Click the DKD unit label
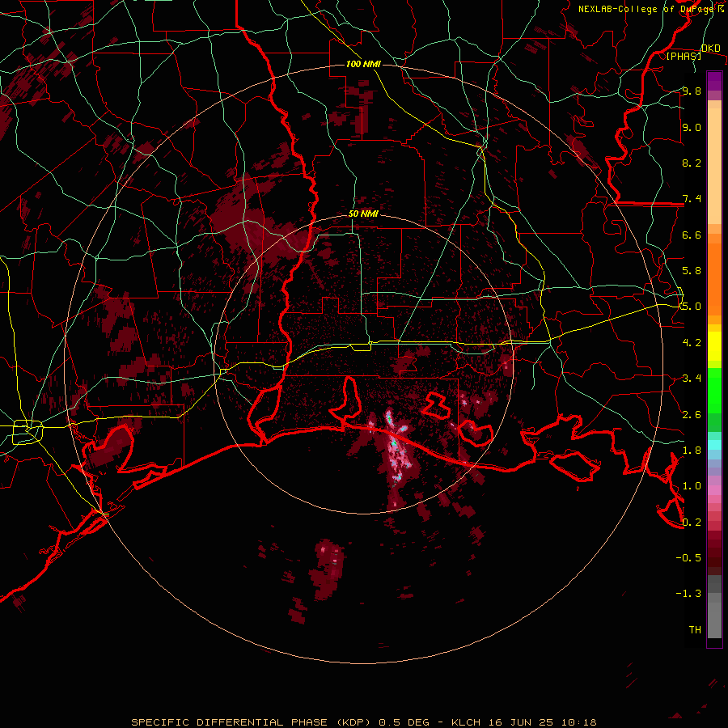728x728 pixels. click(x=710, y=48)
